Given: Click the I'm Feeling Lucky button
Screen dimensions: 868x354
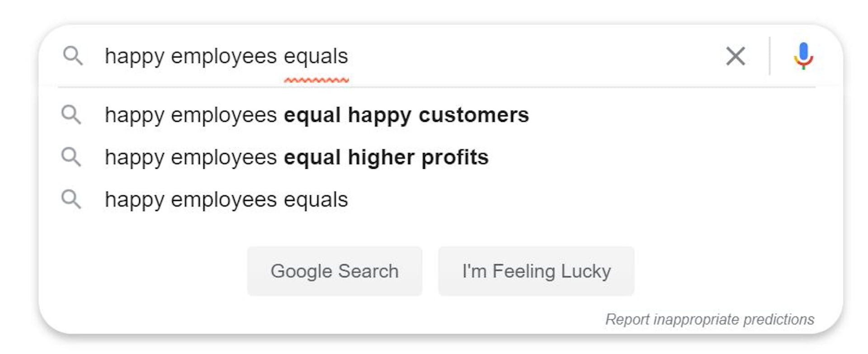Looking at the screenshot, I should (536, 271).
